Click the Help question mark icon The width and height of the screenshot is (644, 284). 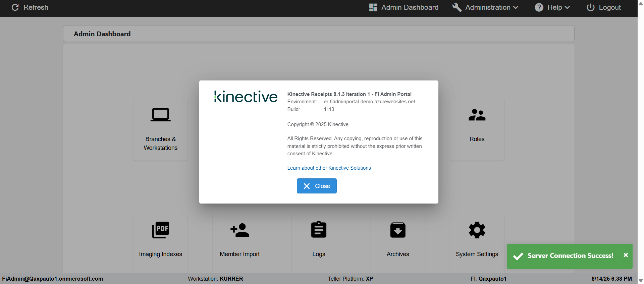[539, 7]
